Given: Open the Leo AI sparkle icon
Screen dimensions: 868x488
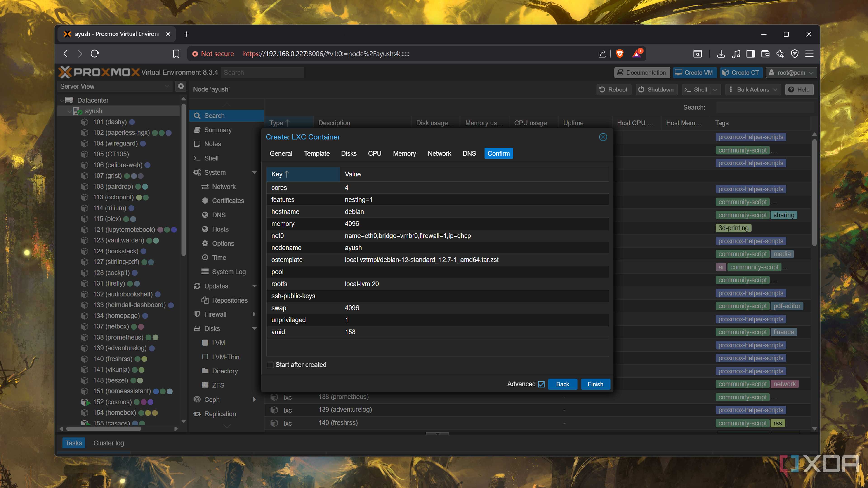Looking at the screenshot, I should (780, 54).
